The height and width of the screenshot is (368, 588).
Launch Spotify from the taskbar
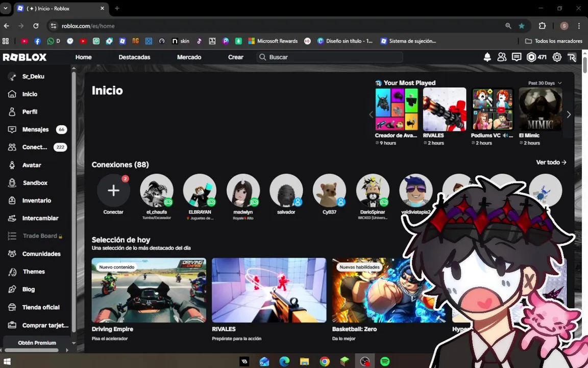(x=385, y=361)
